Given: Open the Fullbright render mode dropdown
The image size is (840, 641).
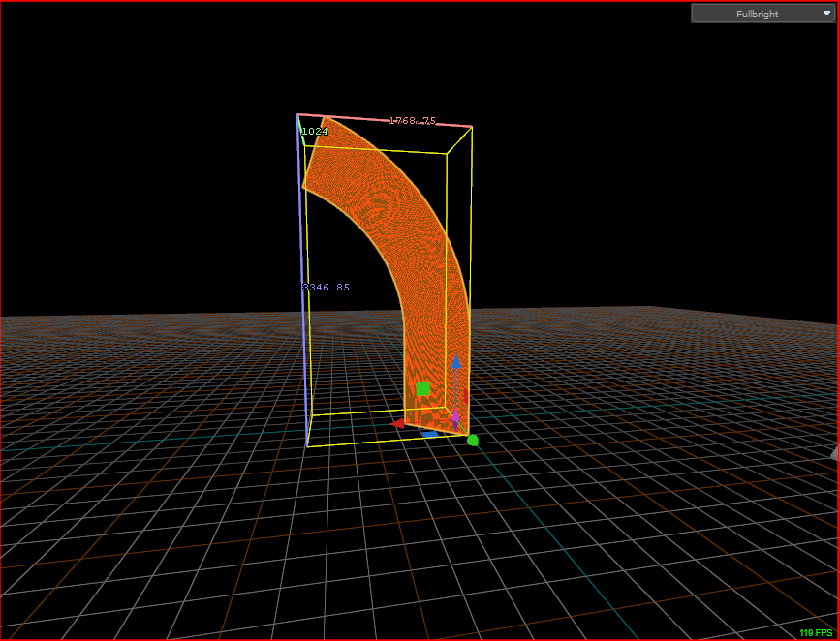Looking at the screenshot, I should (x=762, y=14).
